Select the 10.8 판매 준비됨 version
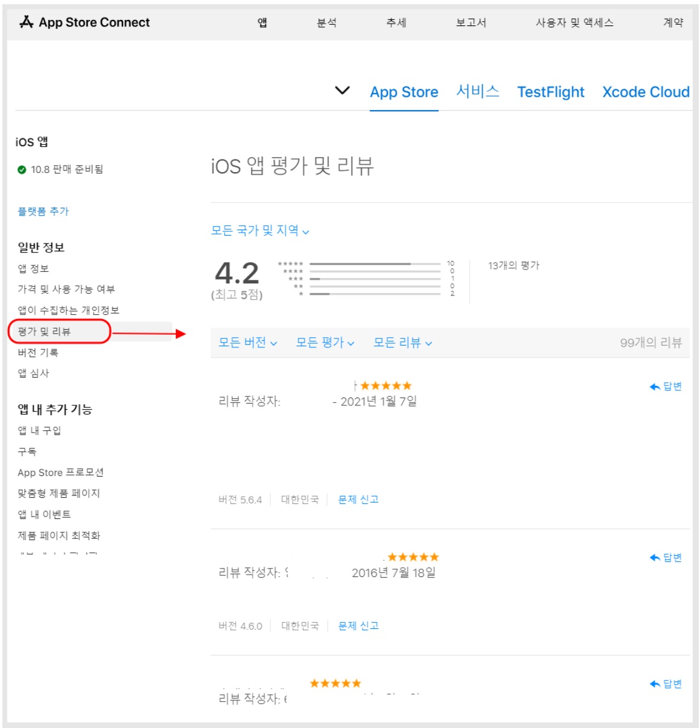Viewport: 700px width, 728px height. [67, 169]
